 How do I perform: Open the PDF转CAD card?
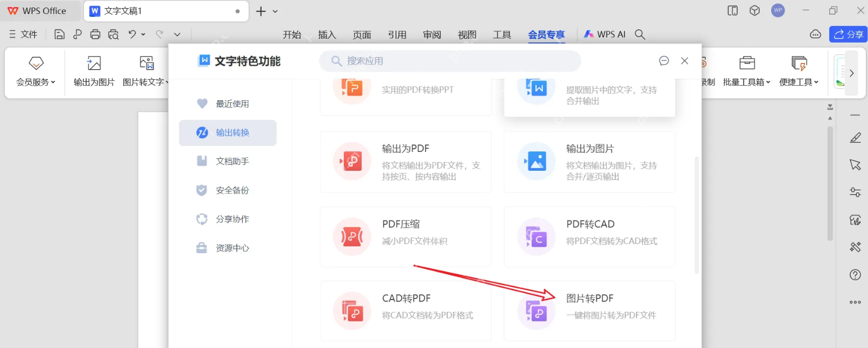click(x=589, y=236)
